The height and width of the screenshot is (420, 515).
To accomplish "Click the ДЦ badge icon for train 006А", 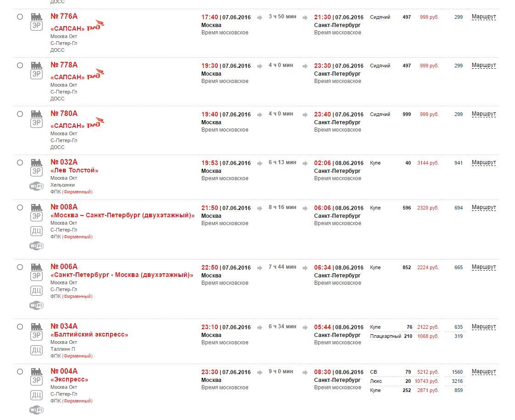I will click(x=36, y=291).
